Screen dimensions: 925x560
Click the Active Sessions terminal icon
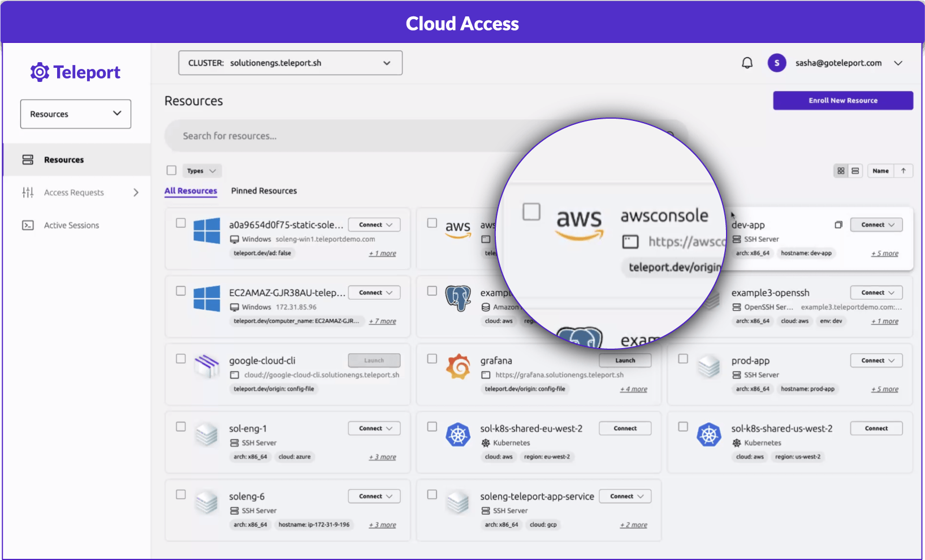point(28,225)
